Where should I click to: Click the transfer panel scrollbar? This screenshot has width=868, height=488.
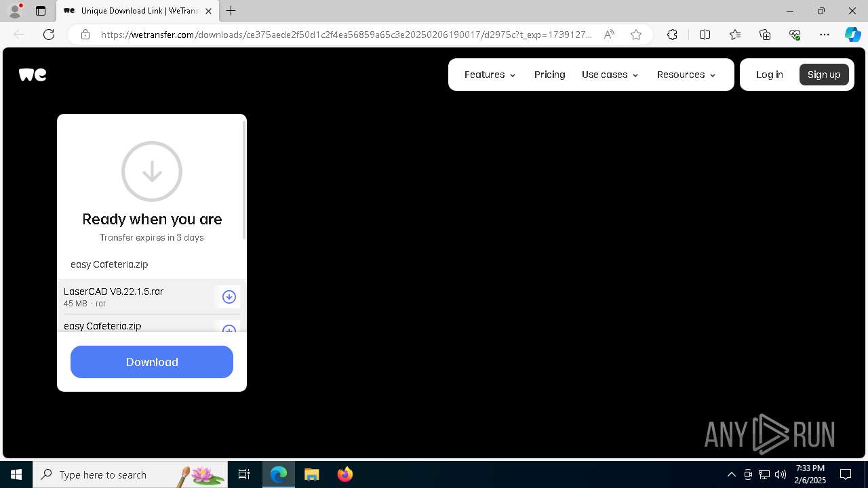point(244,179)
